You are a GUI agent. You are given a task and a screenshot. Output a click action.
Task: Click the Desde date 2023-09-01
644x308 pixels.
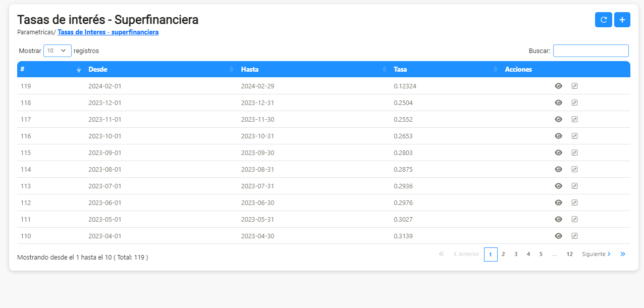pyautogui.click(x=105, y=152)
